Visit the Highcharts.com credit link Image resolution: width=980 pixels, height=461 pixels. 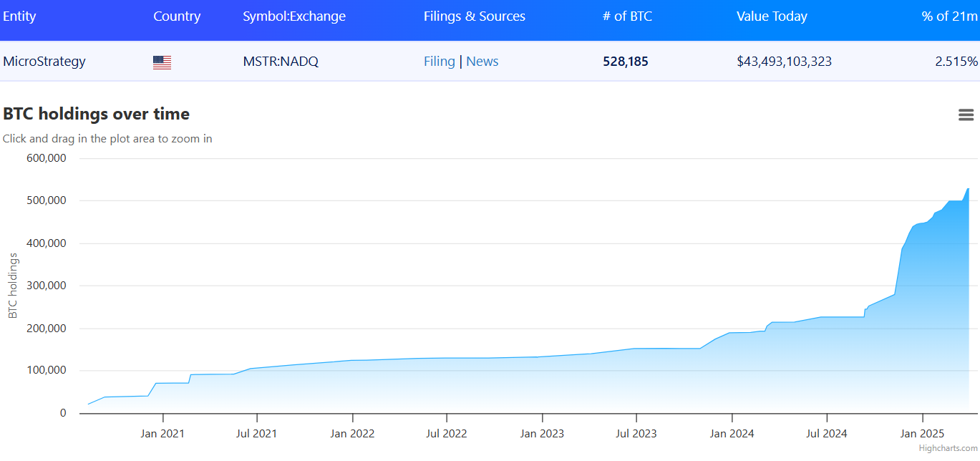pos(949,448)
